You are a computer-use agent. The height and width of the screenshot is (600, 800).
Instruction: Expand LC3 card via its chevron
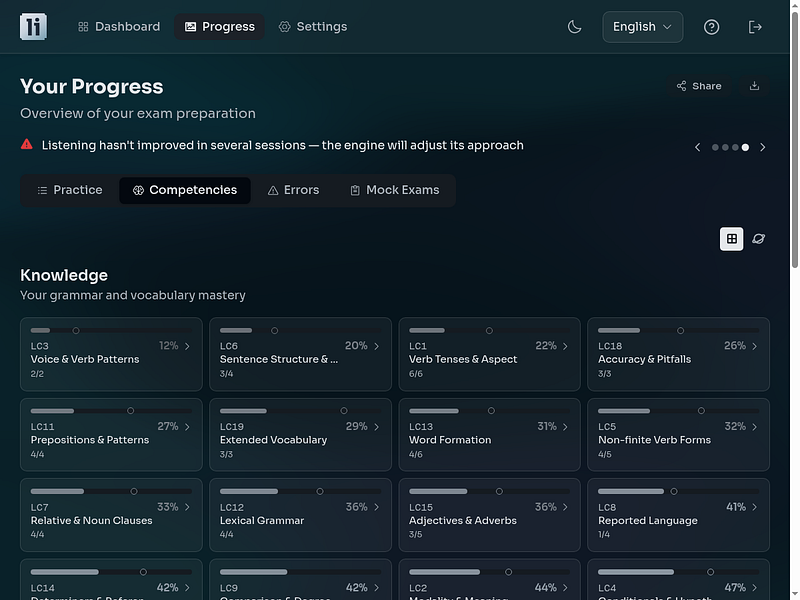click(x=187, y=346)
